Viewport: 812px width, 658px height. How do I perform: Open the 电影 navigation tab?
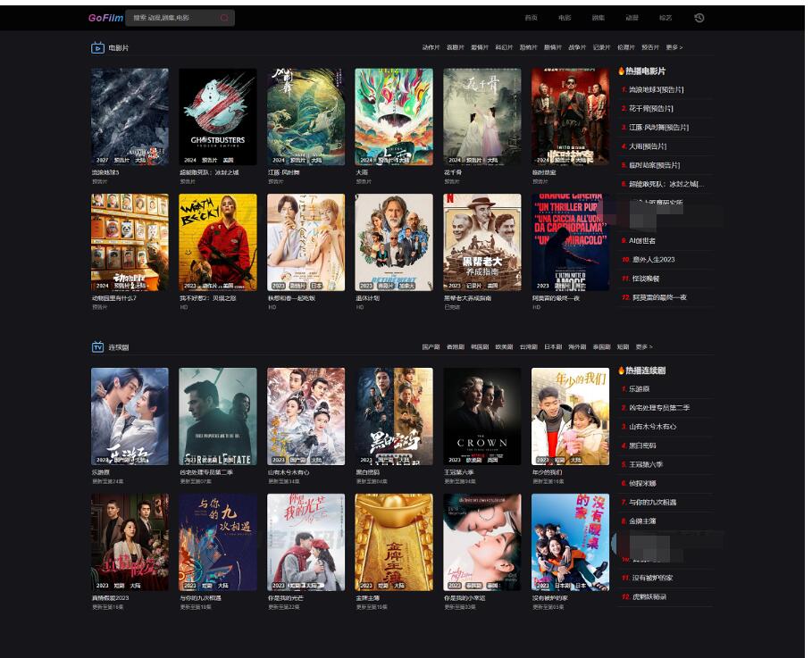tap(565, 18)
